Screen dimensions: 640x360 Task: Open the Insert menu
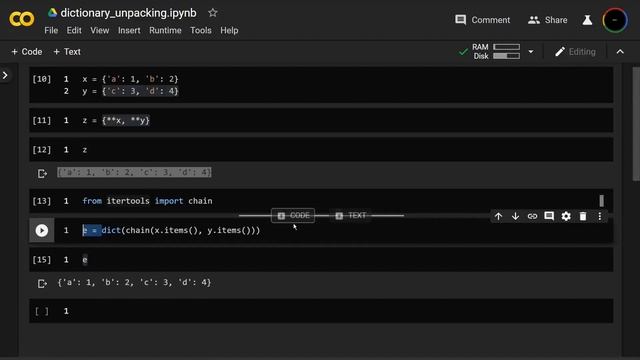click(129, 31)
